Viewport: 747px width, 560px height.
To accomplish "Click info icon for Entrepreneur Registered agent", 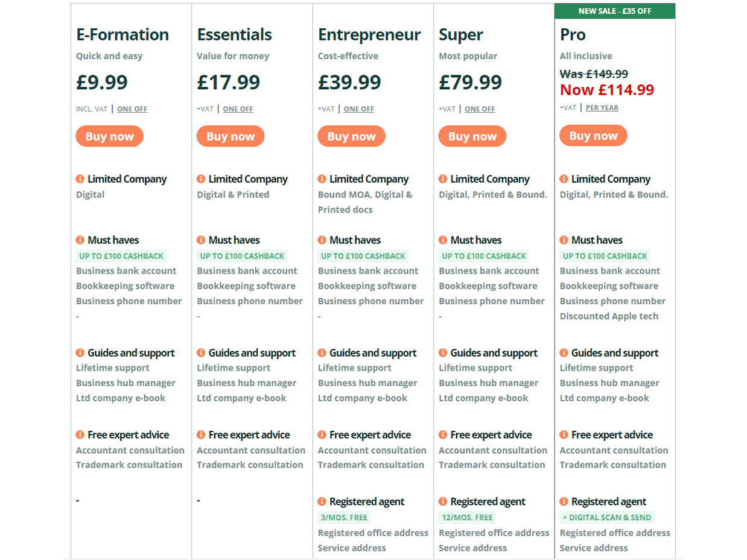I will pos(322,501).
